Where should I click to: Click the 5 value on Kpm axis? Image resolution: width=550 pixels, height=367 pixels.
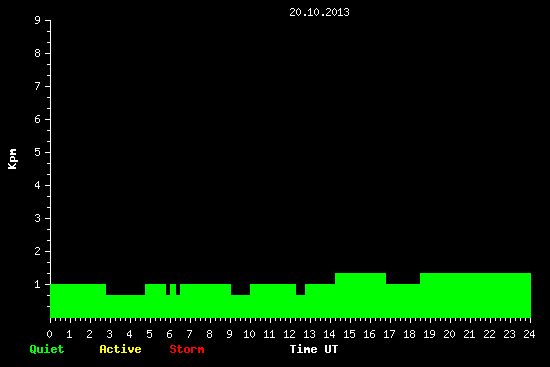coord(38,152)
